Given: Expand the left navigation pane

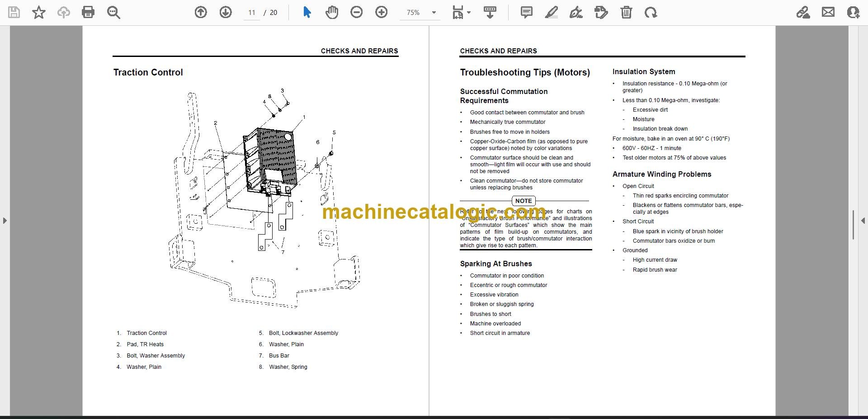Looking at the screenshot, I should 5,221.
